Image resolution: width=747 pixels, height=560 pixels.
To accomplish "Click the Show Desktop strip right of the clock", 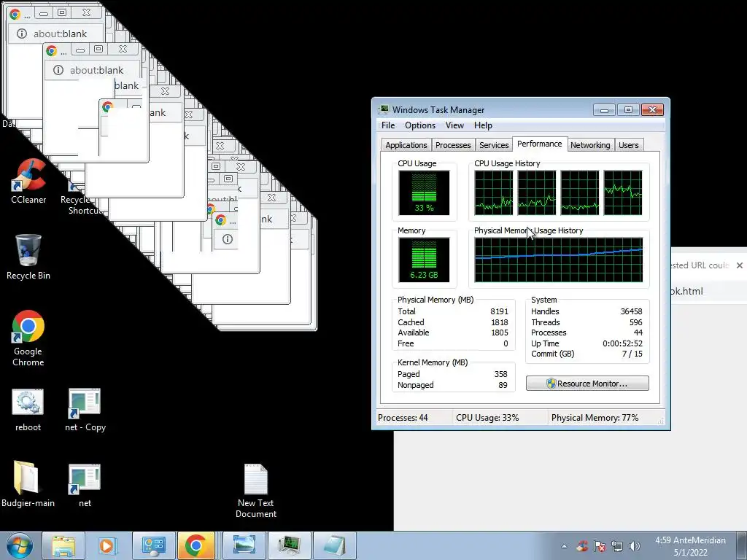I will click(743, 545).
